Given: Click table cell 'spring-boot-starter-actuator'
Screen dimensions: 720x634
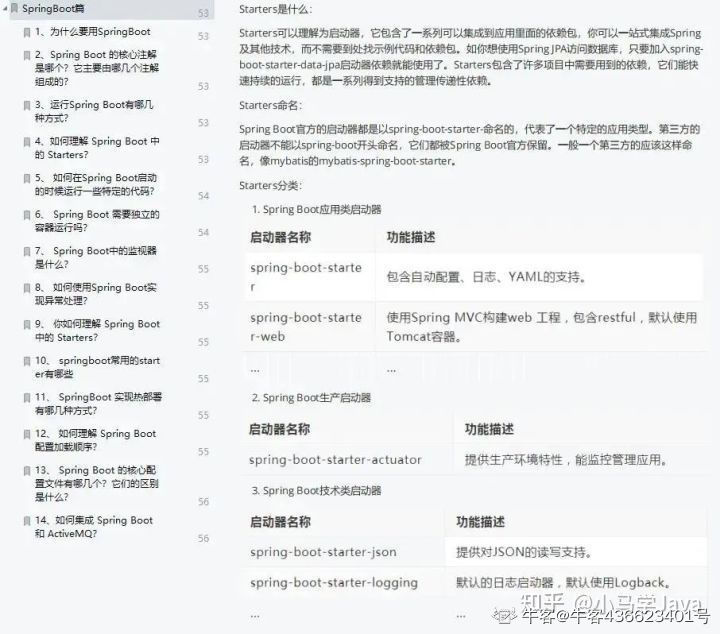Looking at the screenshot, I should pyautogui.click(x=335, y=460).
